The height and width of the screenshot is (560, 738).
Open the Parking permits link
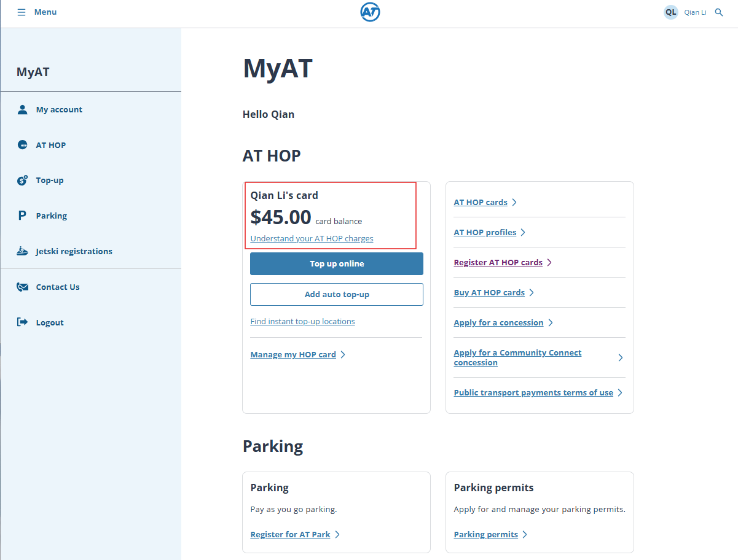click(x=486, y=534)
